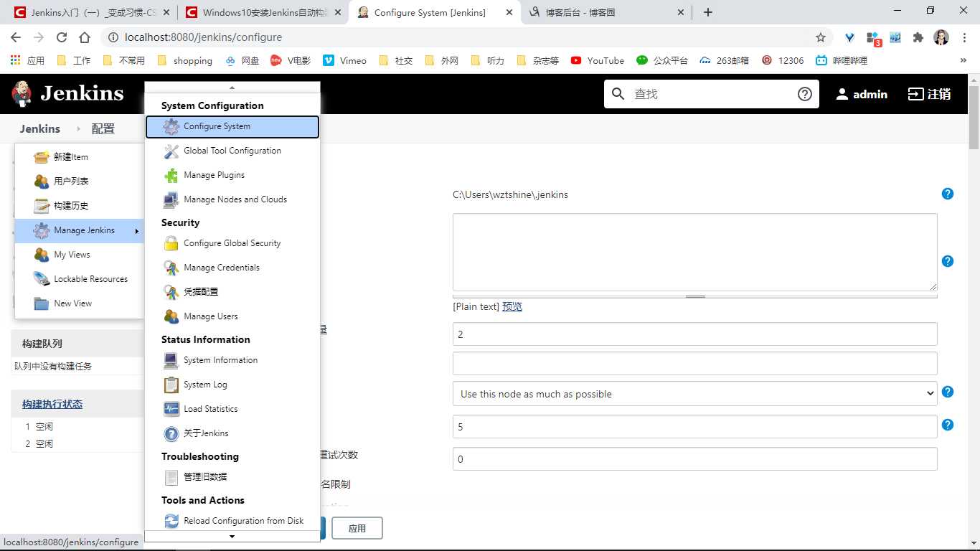Click the Global Tool Configuration tools icon
This screenshot has height=551, width=980.
click(x=171, y=151)
